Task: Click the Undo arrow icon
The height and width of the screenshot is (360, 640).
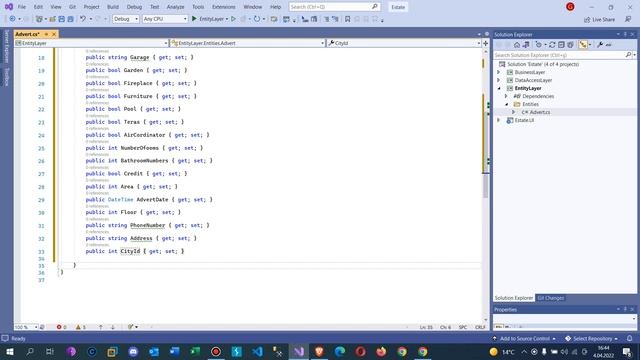Action: (x=83, y=19)
